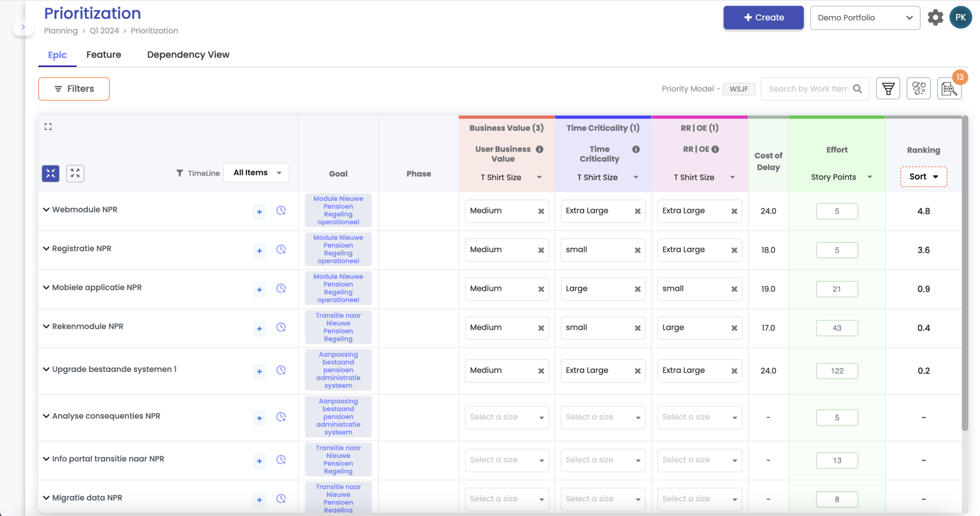Expand the left sidebar with arrow toggle
Viewport: 980px width, 516px height.
(23, 27)
